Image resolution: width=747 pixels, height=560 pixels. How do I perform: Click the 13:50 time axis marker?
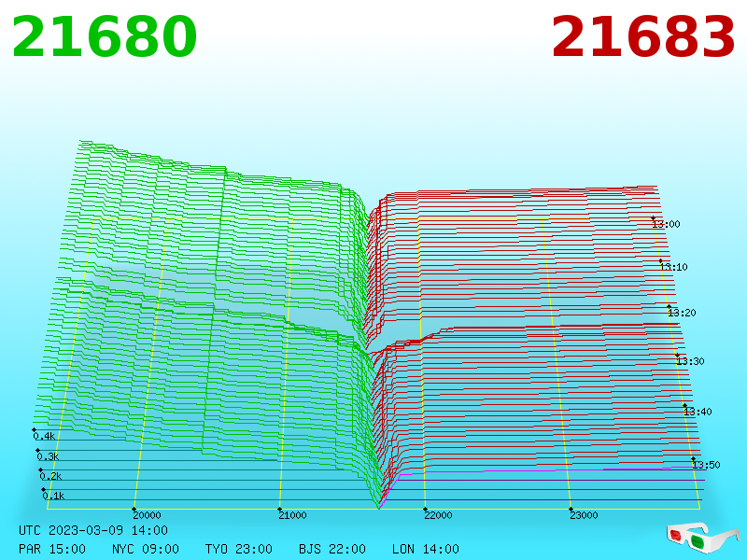click(706, 465)
